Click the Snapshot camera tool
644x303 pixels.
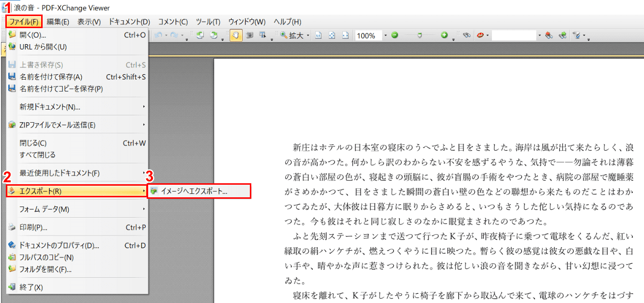click(250, 35)
